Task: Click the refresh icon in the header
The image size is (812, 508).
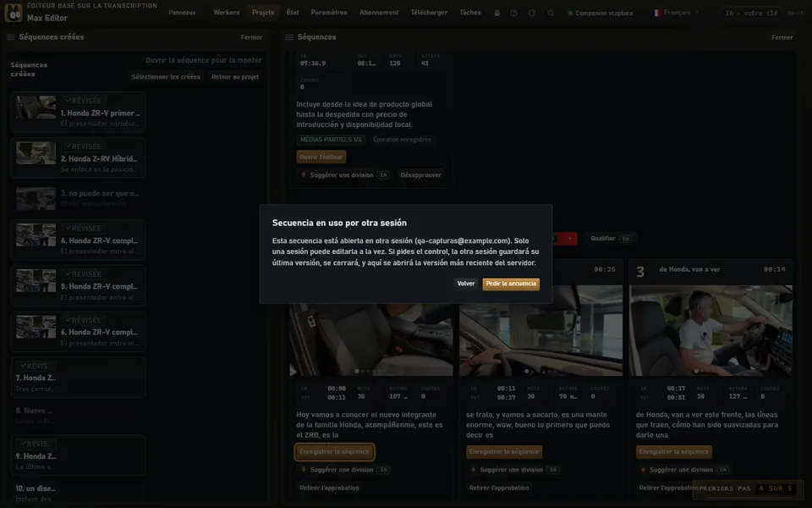Action: coord(532,13)
